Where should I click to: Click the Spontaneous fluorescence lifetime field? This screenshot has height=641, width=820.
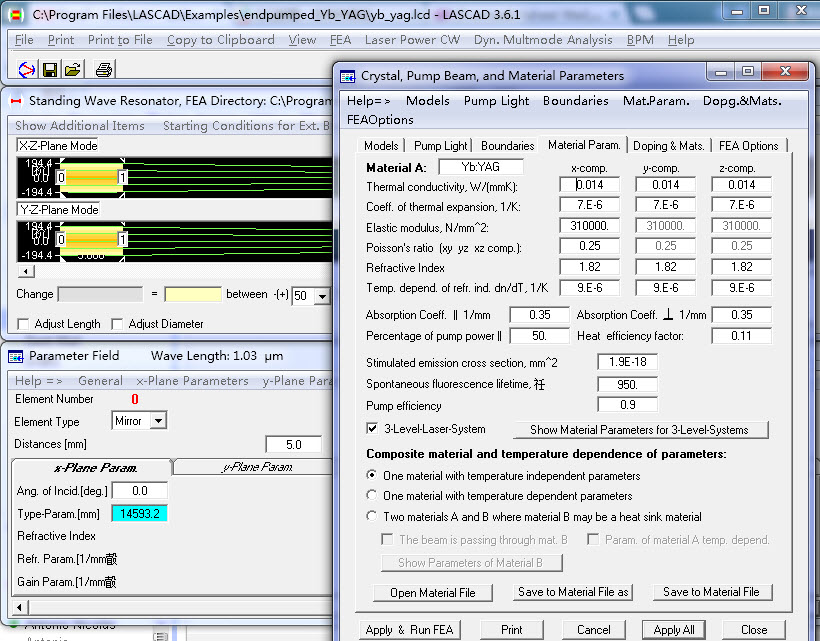click(x=627, y=385)
